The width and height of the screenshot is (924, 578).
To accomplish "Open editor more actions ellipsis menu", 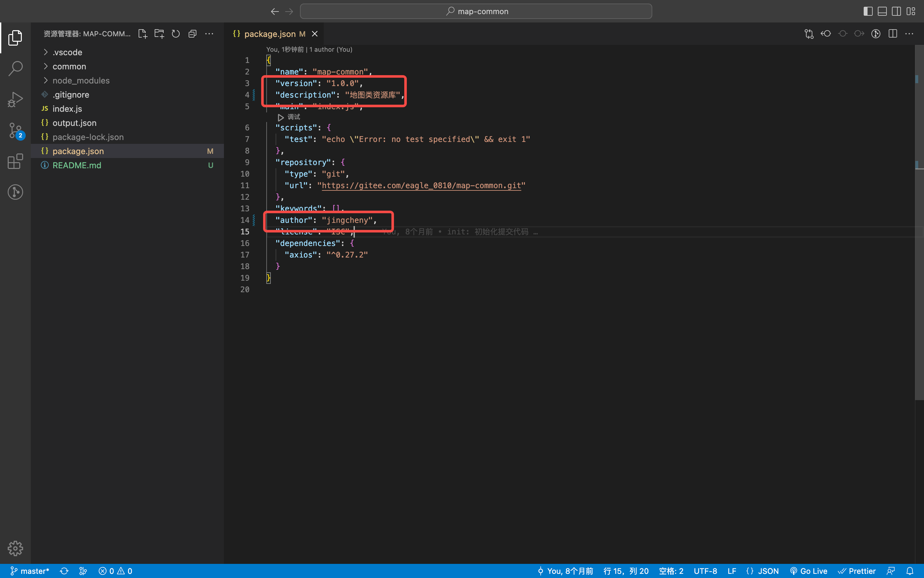I will (x=910, y=34).
